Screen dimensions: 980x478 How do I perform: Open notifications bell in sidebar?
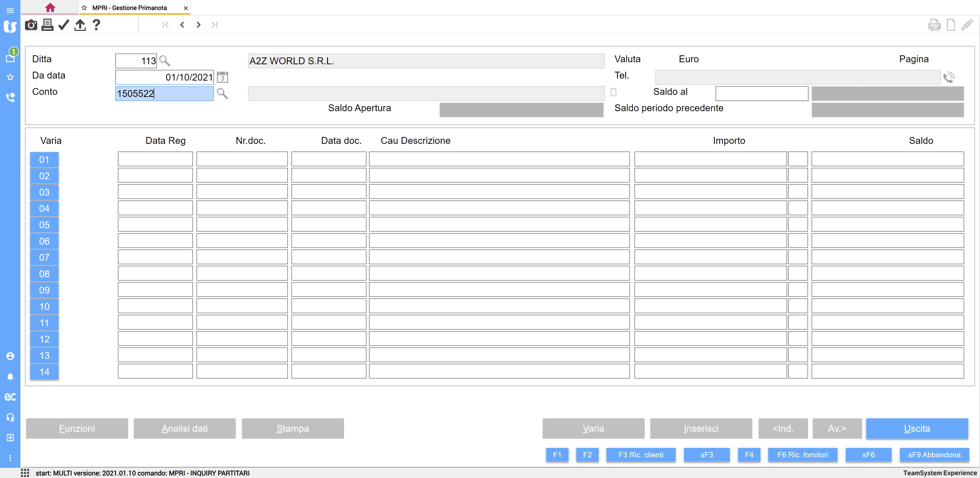[10, 376]
